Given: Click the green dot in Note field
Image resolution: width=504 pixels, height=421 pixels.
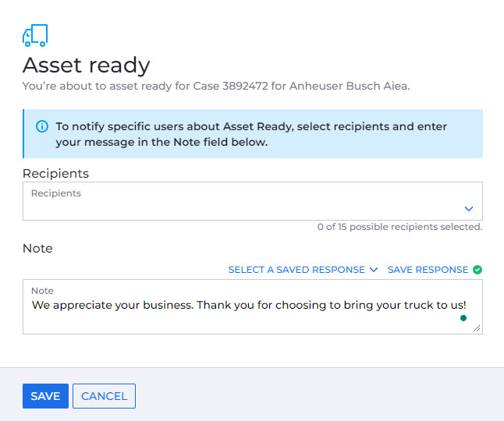Looking at the screenshot, I should tap(463, 318).
